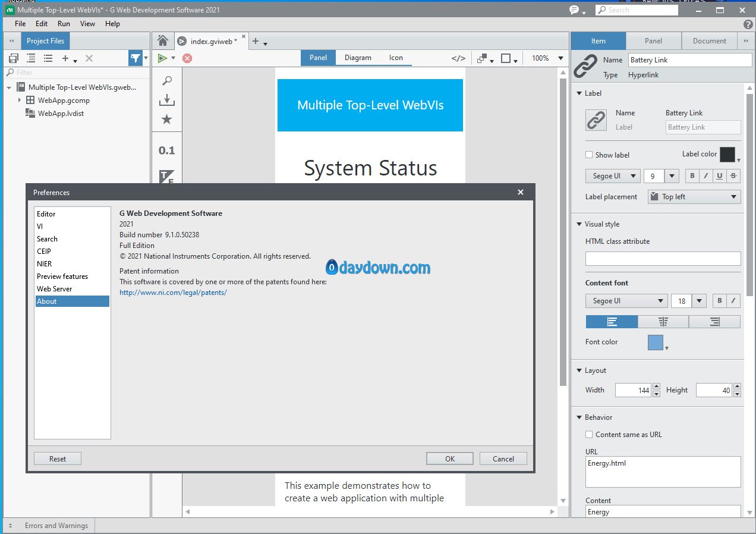Screen dimensions: 756x534
Task: Open the Font color swatch
Action: (655, 343)
